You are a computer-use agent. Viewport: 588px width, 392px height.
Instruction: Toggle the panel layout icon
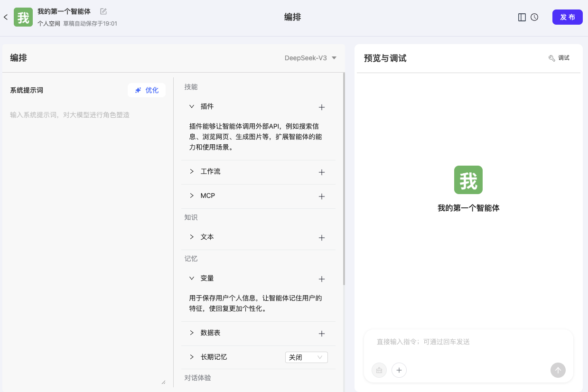(x=522, y=17)
